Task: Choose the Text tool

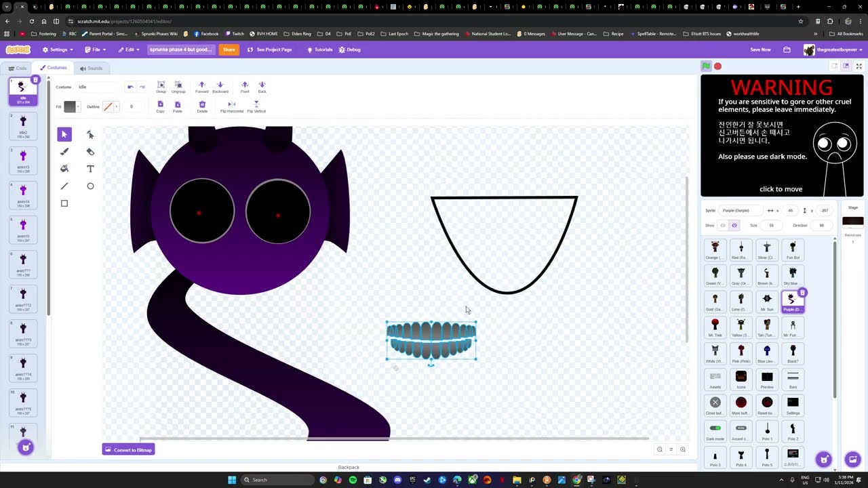Action: coord(90,169)
